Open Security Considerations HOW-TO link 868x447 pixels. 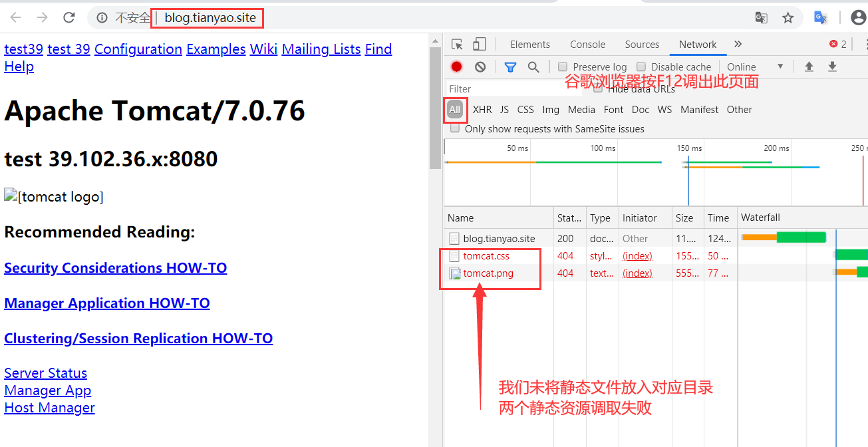115,267
